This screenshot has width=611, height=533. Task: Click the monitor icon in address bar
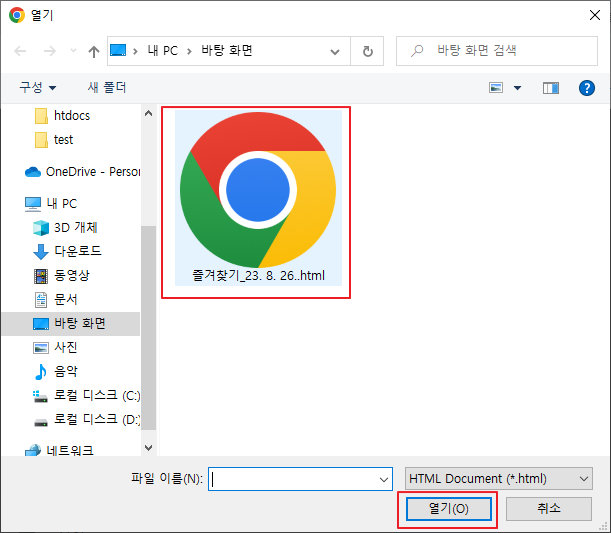(x=118, y=50)
